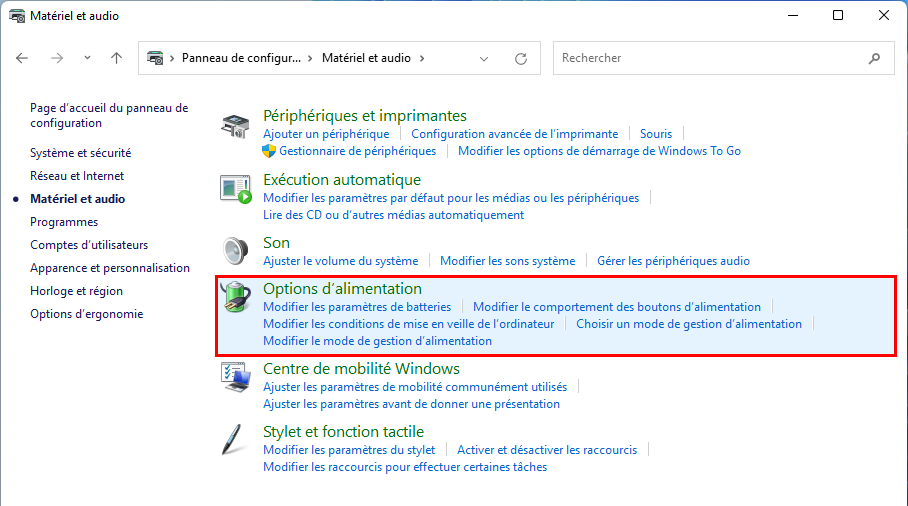Image resolution: width=908 pixels, height=506 pixels.
Task: Click the Stylet et fonction tactile pen icon
Action: click(233, 439)
